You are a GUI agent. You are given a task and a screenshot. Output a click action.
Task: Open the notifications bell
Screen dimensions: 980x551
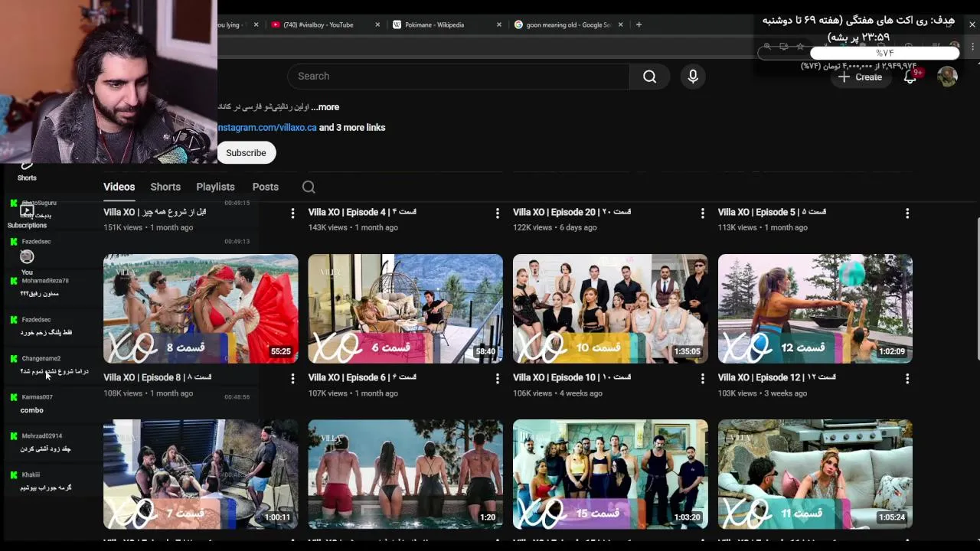pos(910,77)
